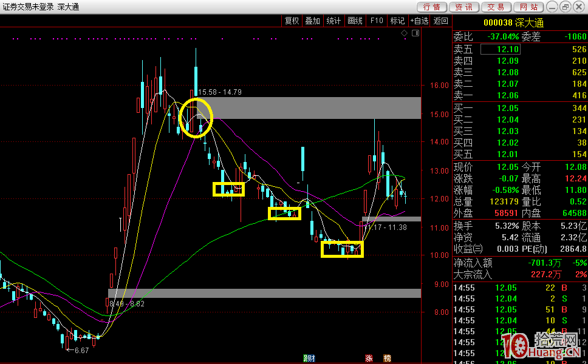Click 买五 bid price 12.01
The image size is (588, 364).
508,154
